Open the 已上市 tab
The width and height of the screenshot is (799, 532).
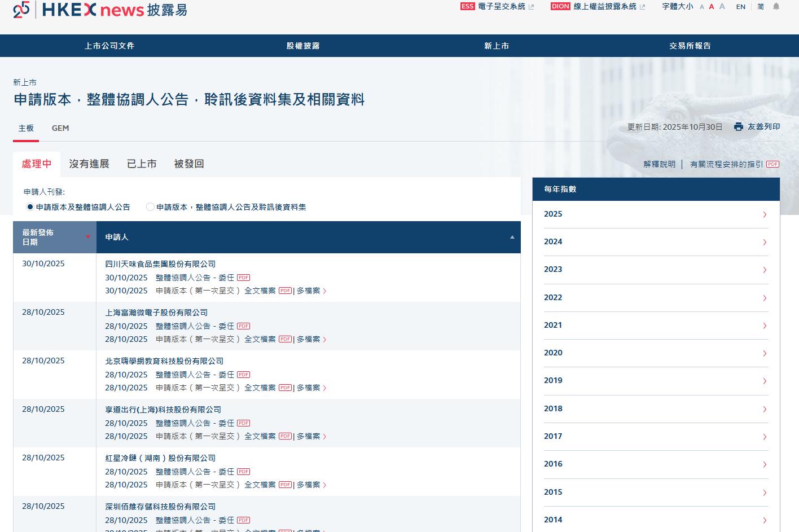click(142, 164)
